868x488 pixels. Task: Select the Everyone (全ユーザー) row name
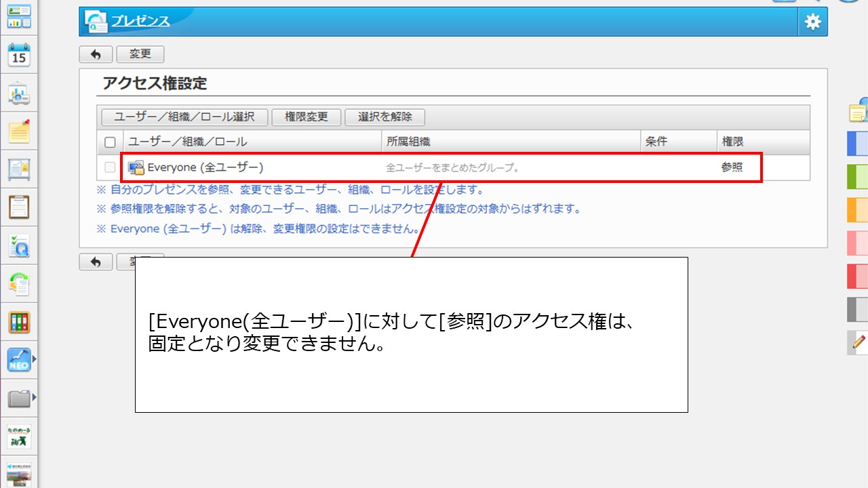(205, 167)
